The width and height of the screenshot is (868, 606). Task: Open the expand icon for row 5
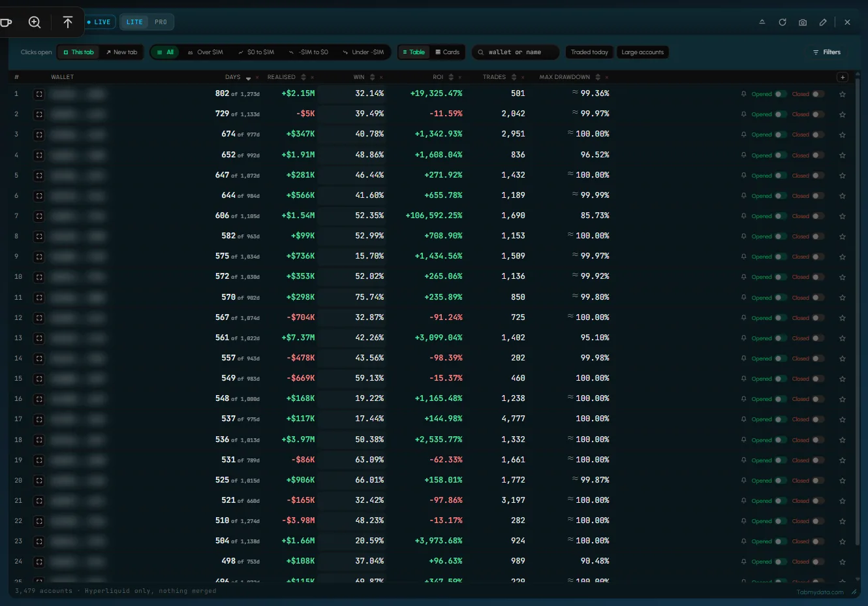(x=39, y=176)
